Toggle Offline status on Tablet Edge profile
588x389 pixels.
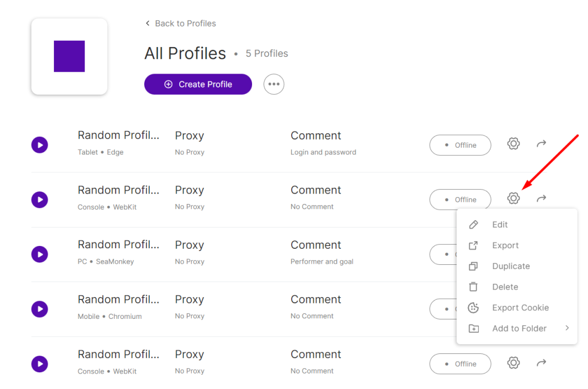[x=460, y=145]
